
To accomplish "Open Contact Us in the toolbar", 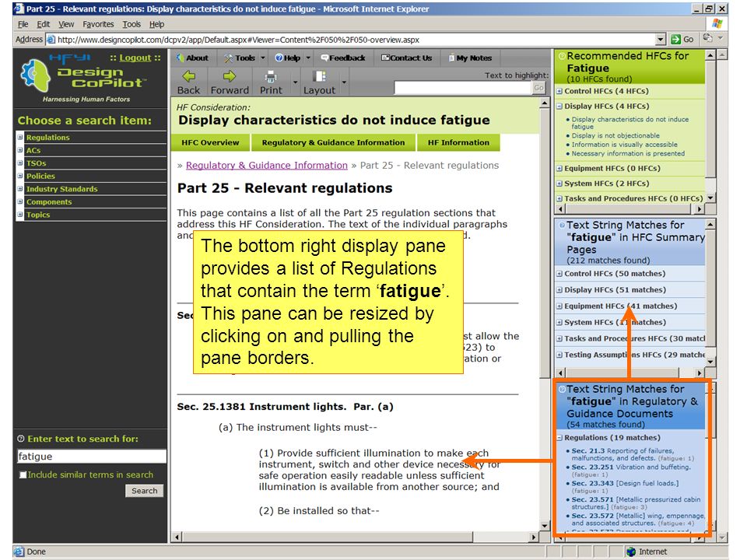I will point(406,58).
